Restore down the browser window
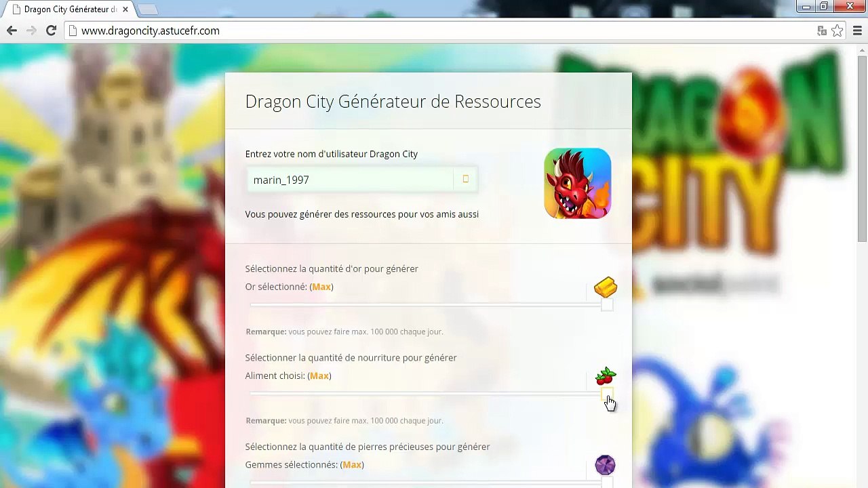The width and height of the screenshot is (868, 488). click(x=824, y=7)
